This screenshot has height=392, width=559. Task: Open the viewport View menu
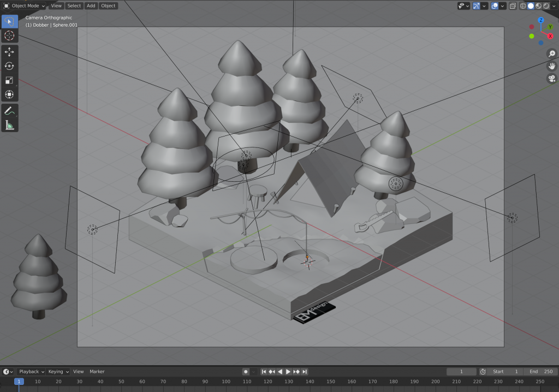pyautogui.click(x=56, y=5)
